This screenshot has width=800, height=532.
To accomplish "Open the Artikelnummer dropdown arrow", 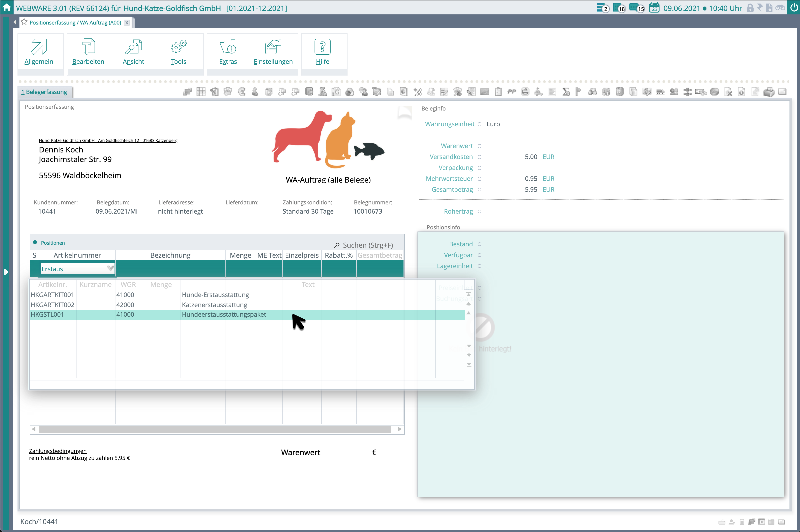I will coord(110,269).
